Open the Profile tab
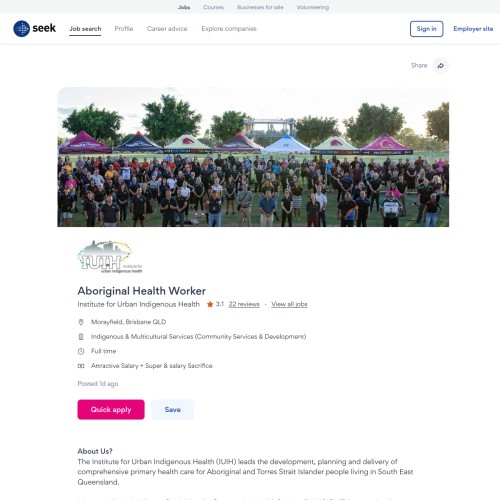The image size is (500, 500). 124,29
